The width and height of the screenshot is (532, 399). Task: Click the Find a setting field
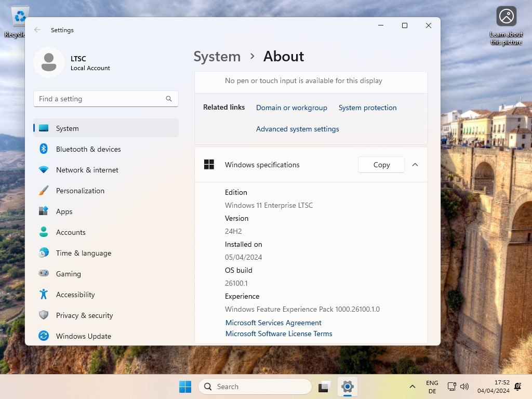point(106,99)
